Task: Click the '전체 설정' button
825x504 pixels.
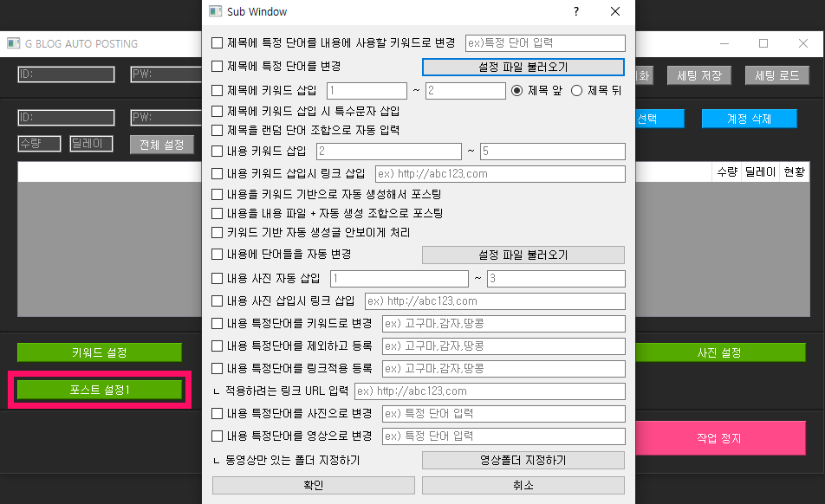Action: click(161, 145)
